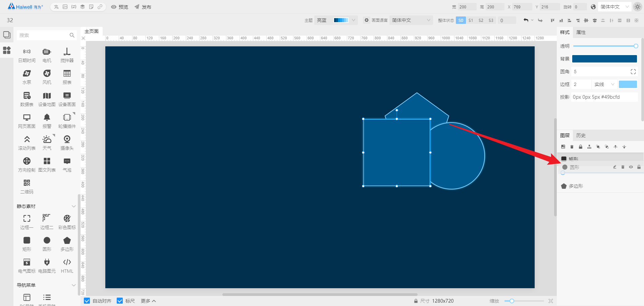
Task: Open the variables icon in top toolbar
Action: pyautogui.click(x=74, y=7)
